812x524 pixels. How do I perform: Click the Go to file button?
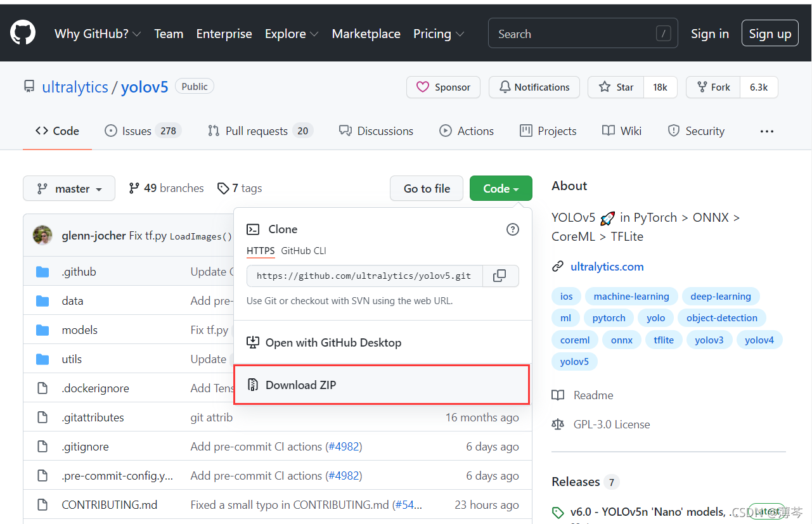pyautogui.click(x=427, y=188)
